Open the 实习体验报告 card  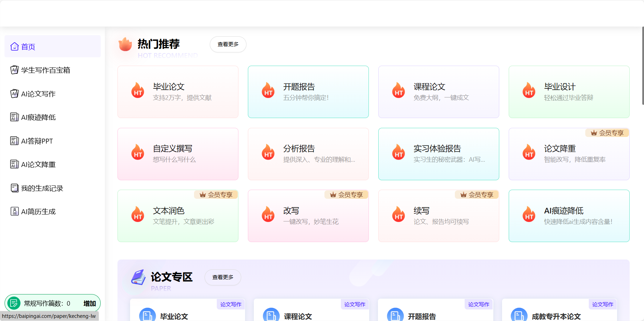point(438,154)
